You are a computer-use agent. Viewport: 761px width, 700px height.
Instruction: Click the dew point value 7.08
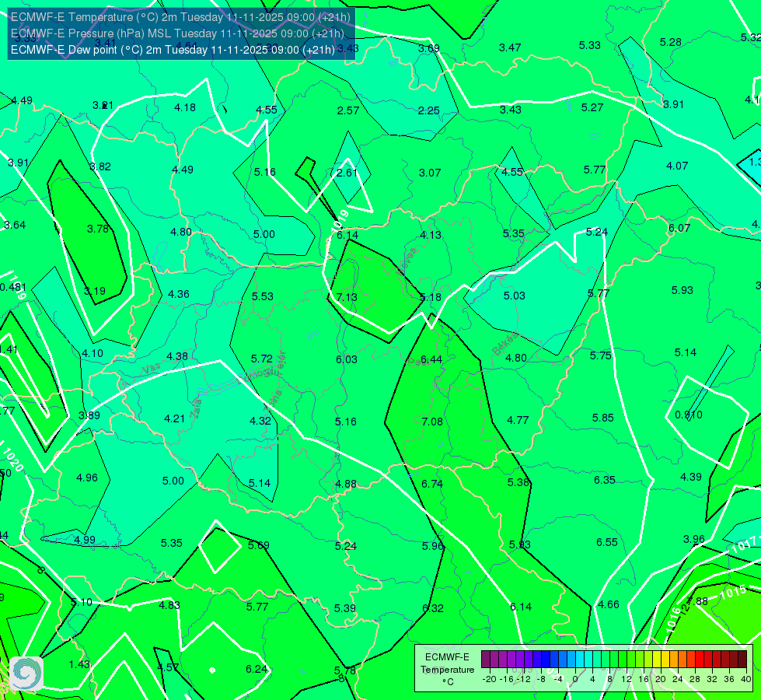432,422
